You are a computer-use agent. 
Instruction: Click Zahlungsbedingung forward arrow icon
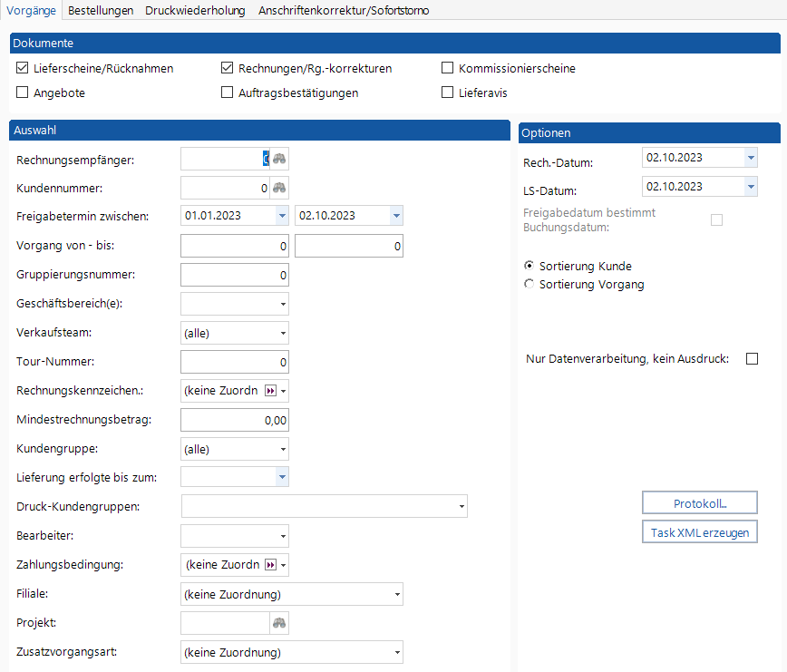(270, 565)
